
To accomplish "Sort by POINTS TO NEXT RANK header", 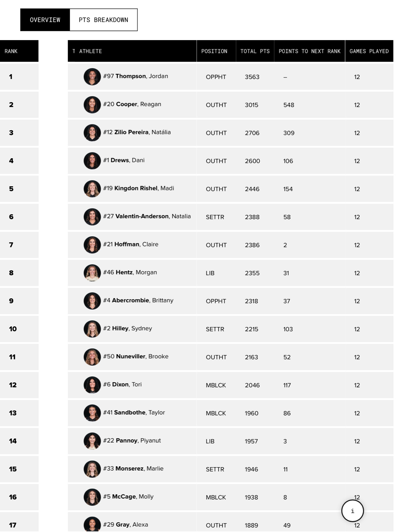I will click(x=309, y=51).
